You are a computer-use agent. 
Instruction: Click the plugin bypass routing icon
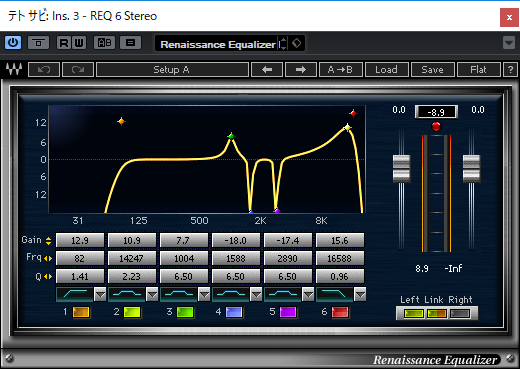(x=38, y=43)
